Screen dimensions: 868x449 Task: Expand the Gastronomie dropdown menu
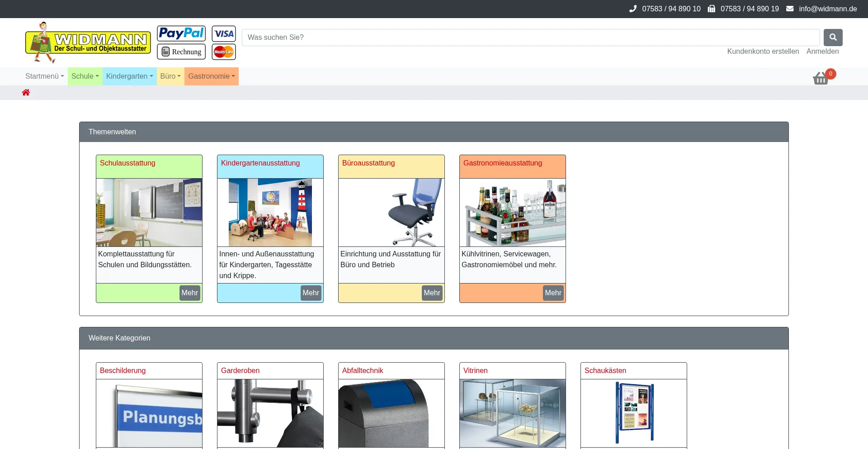[212, 76]
